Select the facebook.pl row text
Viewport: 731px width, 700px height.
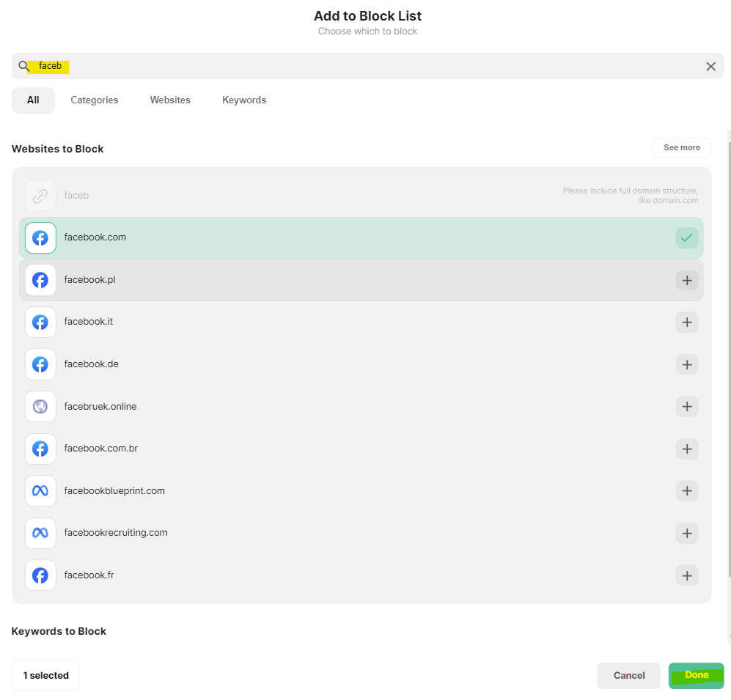tap(89, 279)
